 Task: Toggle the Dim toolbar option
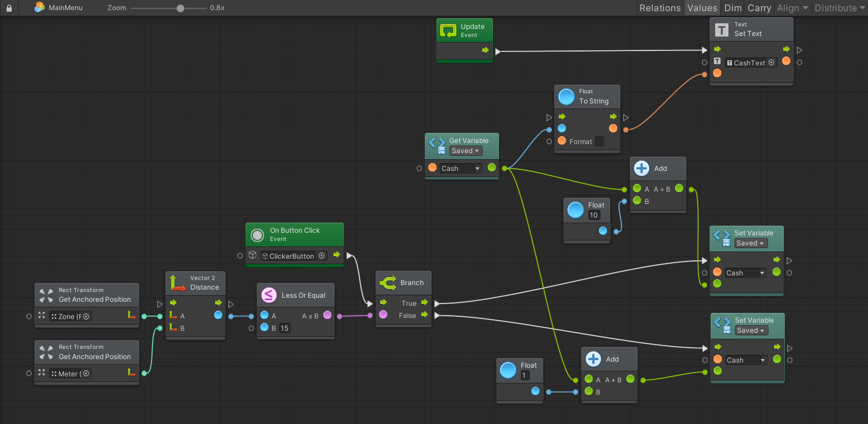[x=733, y=8]
